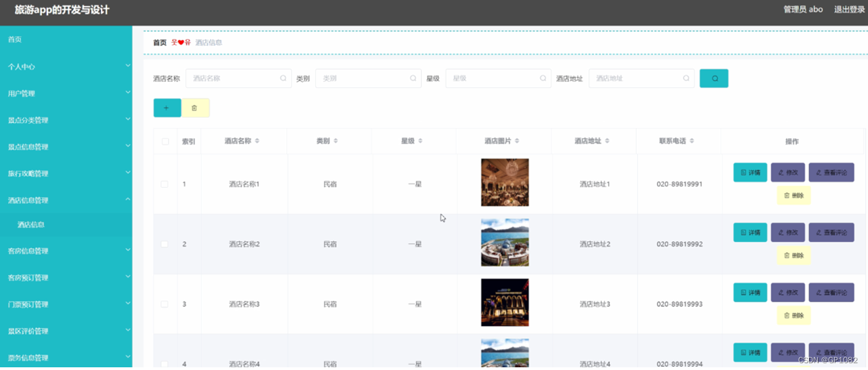868x370 pixels.
Task: Sort by 酒店名称 column arrows
Action: (x=257, y=141)
